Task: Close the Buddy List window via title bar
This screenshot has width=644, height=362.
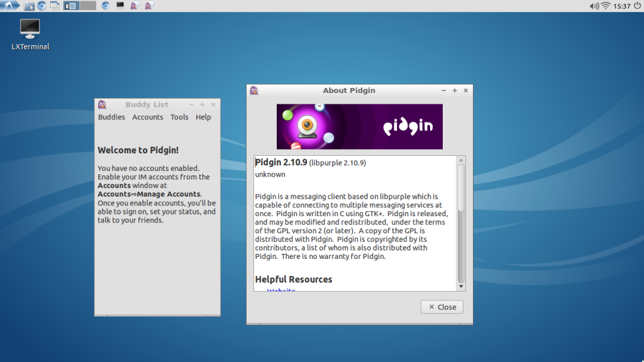Action: click(213, 105)
